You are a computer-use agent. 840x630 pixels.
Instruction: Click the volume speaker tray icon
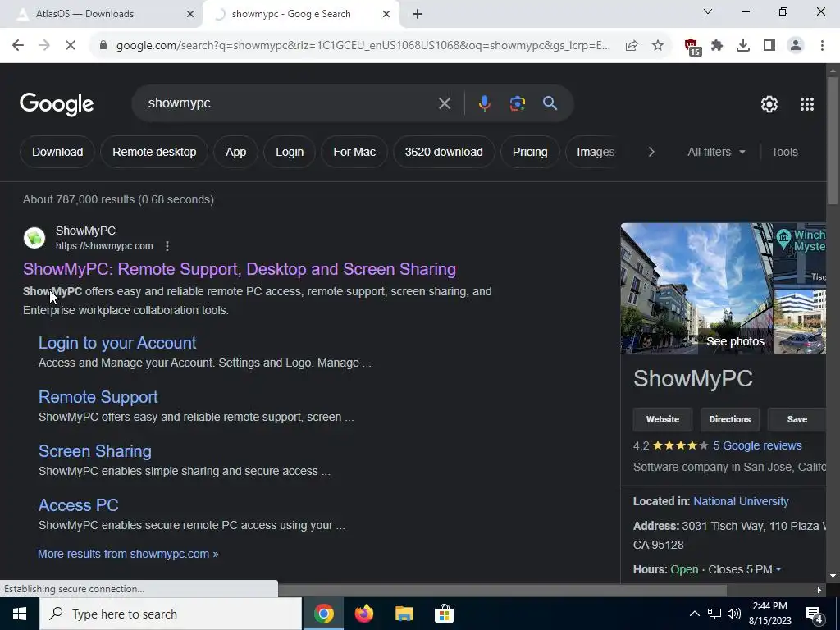[734, 614]
